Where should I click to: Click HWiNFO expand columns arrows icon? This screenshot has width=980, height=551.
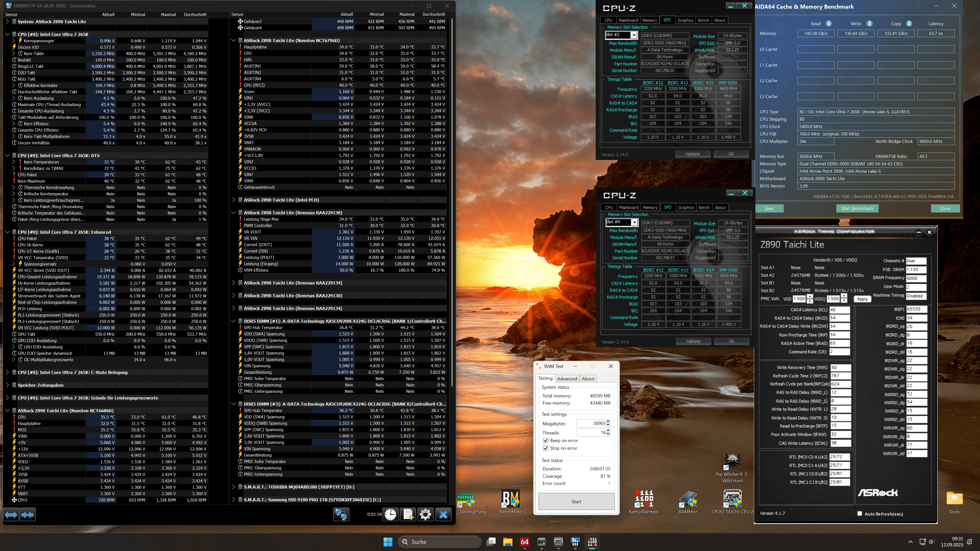tap(11, 515)
